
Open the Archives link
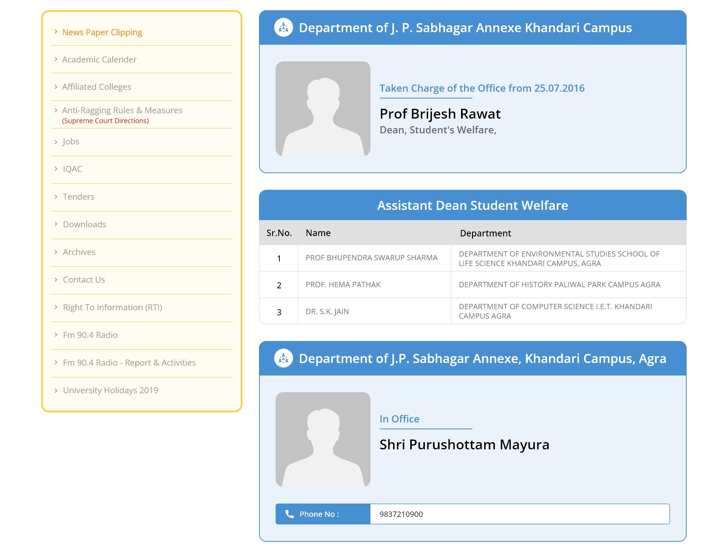(x=79, y=252)
